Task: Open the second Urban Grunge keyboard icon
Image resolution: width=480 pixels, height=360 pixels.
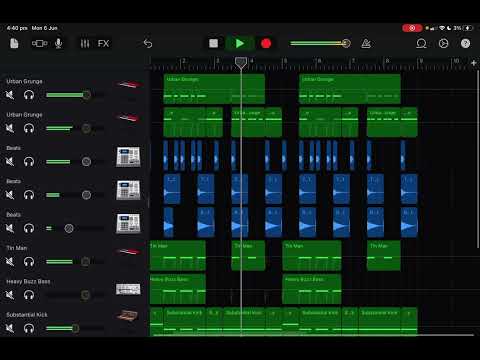Action: click(128, 118)
